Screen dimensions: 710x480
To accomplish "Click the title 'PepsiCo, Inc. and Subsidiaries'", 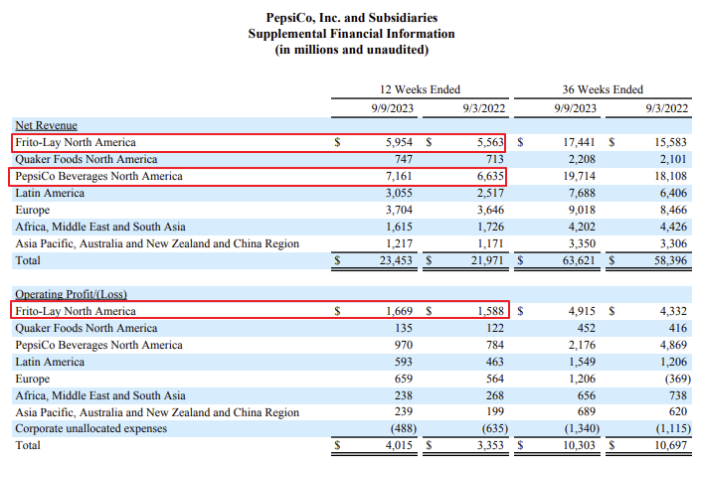I will click(351, 18).
